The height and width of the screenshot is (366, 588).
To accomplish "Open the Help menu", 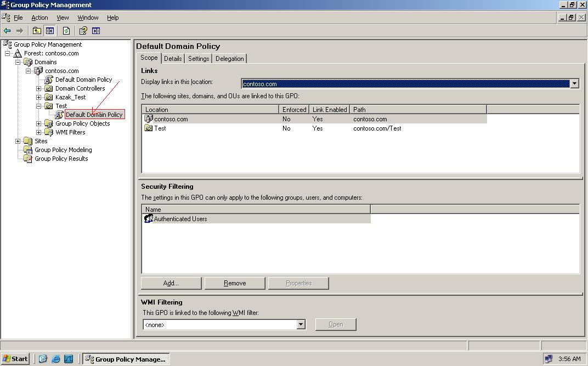I will click(113, 18).
